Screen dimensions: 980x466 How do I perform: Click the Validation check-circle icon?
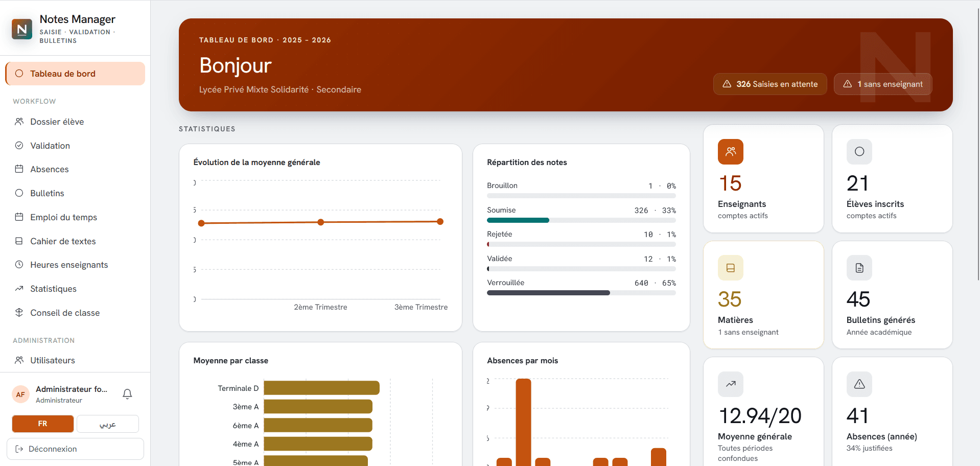click(x=19, y=145)
